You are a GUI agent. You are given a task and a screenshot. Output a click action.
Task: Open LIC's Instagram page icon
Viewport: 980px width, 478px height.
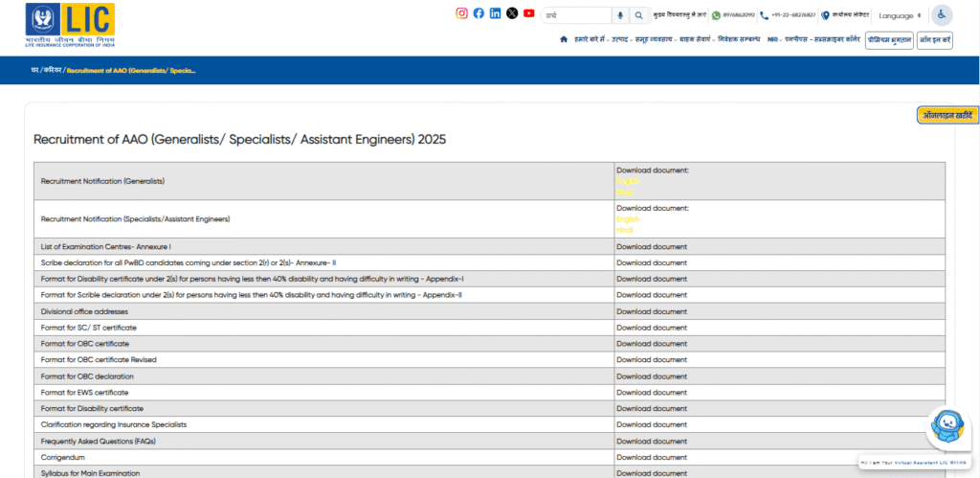pyautogui.click(x=461, y=13)
